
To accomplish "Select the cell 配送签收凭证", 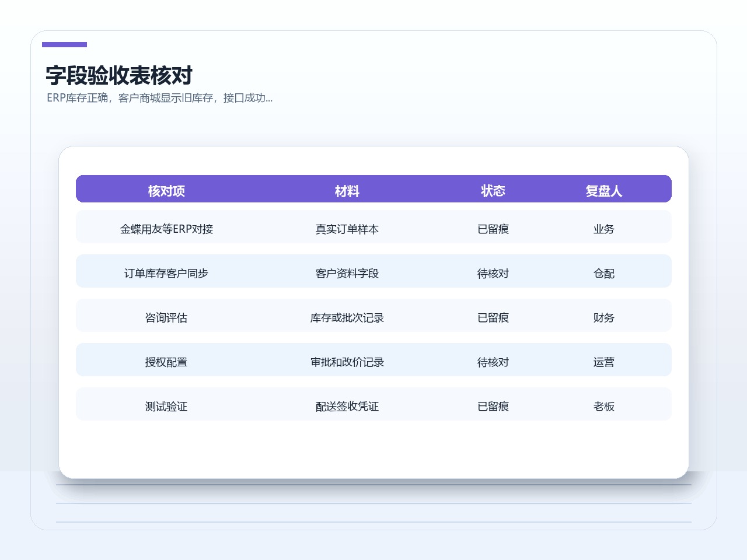I will (x=347, y=407).
